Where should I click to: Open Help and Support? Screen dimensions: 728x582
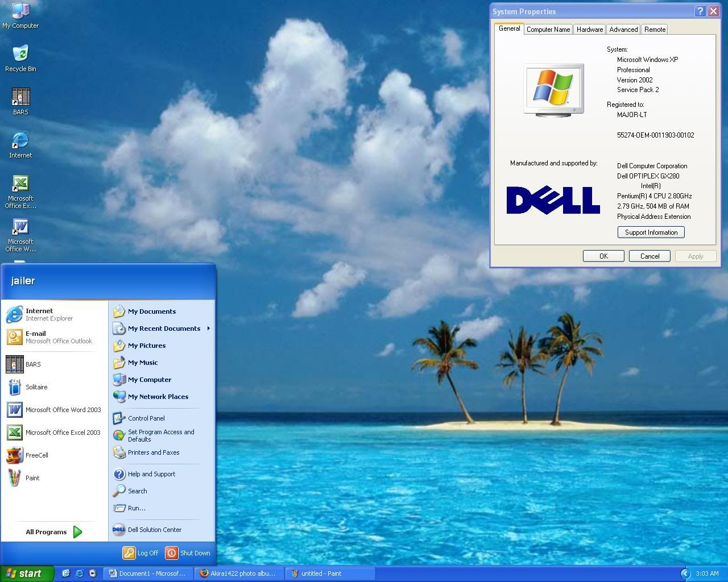point(151,474)
